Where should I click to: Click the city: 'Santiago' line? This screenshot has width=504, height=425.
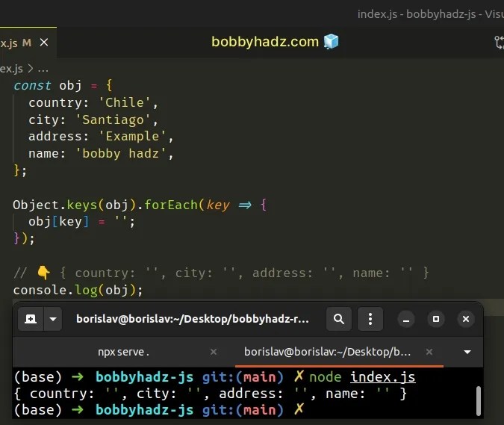pos(93,120)
